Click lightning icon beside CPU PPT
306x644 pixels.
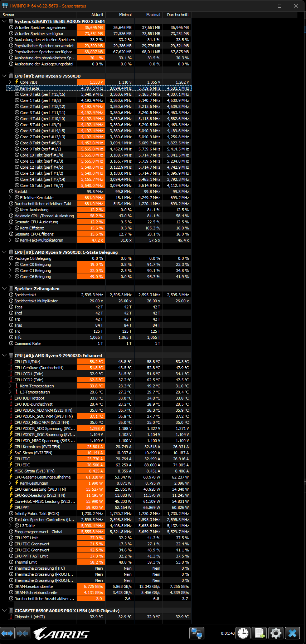click(x=11, y=507)
